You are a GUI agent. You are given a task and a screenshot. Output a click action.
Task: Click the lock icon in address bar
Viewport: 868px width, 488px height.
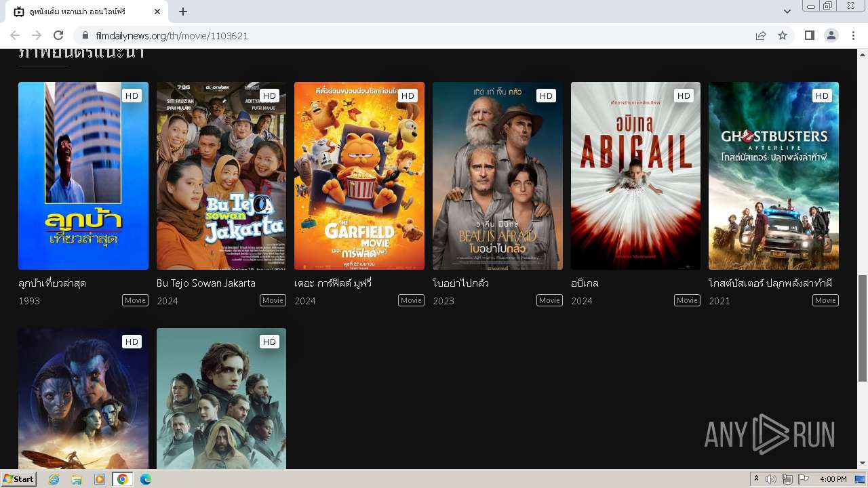[x=85, y=35]
